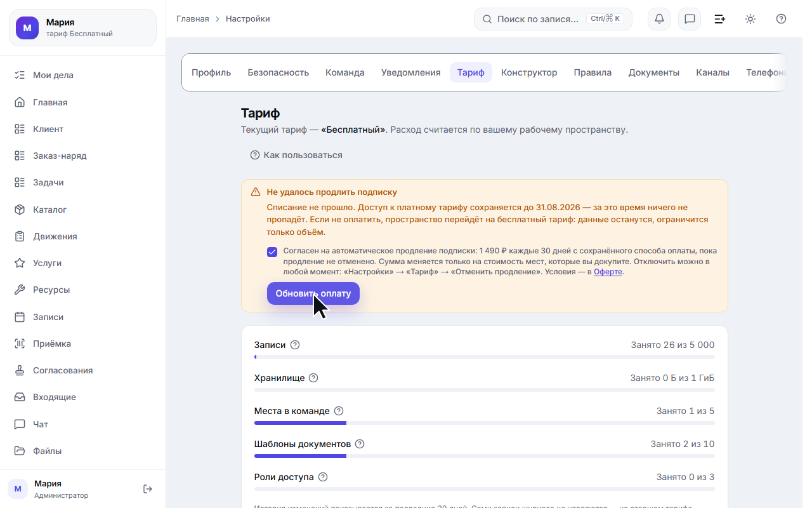Open Записи calendar icon
This screenshot has height=508, width=812.
[x=20, y=317]
